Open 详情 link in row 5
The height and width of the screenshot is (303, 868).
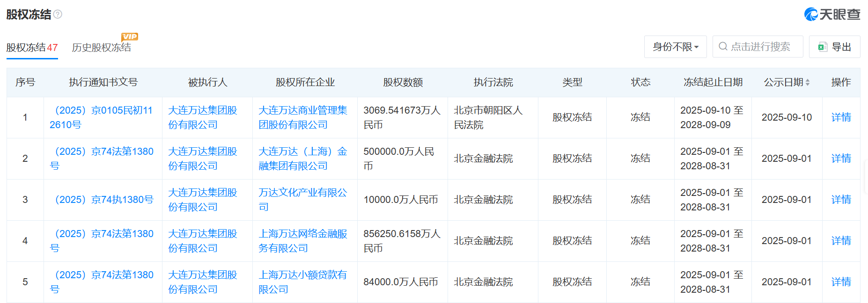[x=841, y=282]
